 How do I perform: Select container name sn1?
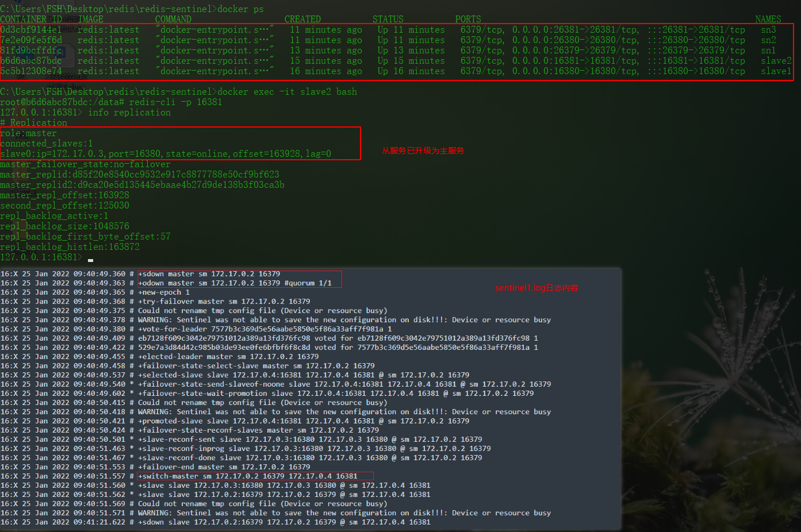click(768, 51)
